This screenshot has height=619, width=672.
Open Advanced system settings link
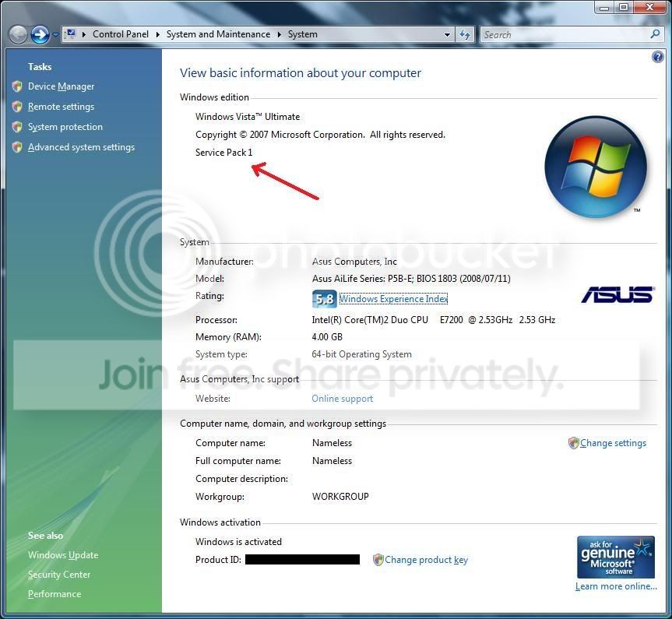[81, 147]
